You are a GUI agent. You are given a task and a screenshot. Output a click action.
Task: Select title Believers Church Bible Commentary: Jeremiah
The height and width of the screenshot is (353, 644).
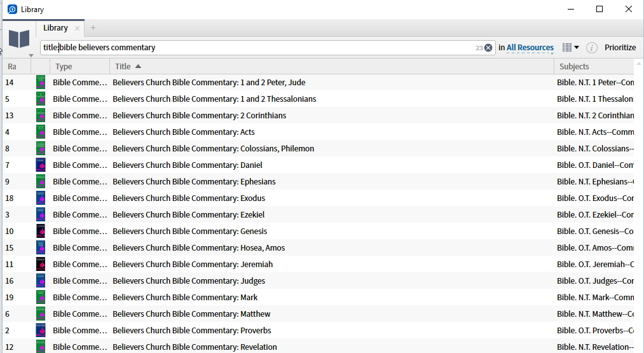pos(193,264)
